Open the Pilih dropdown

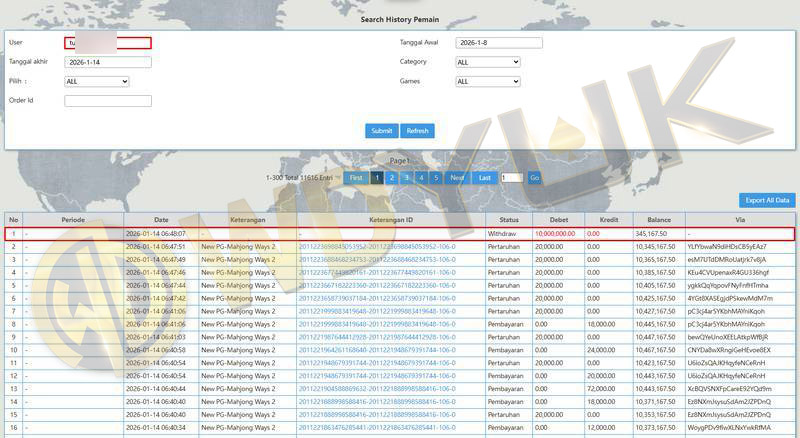[x=96, y=81]
